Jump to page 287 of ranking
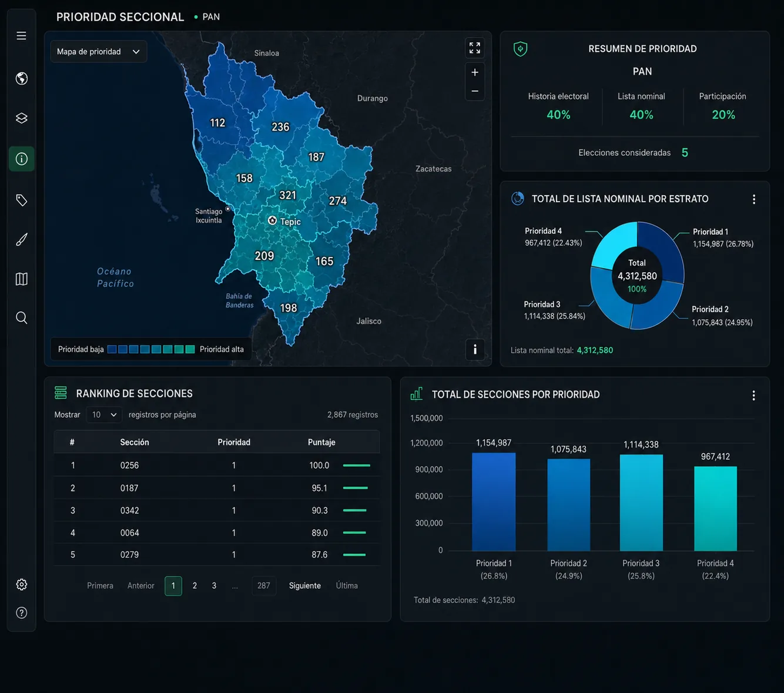784x693 pixels. (264, 586)
